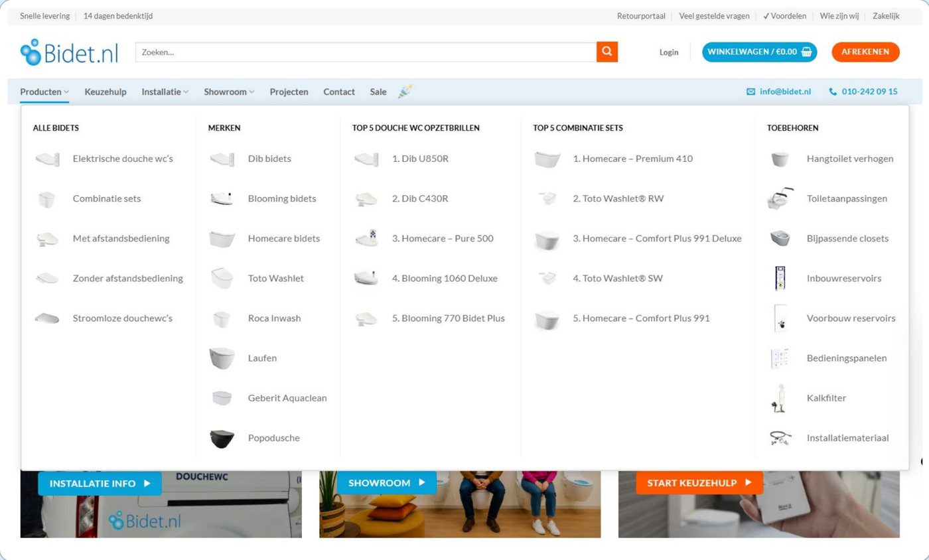929x560 pixels.
Task: Click the Login link
Action: point(669,52)
